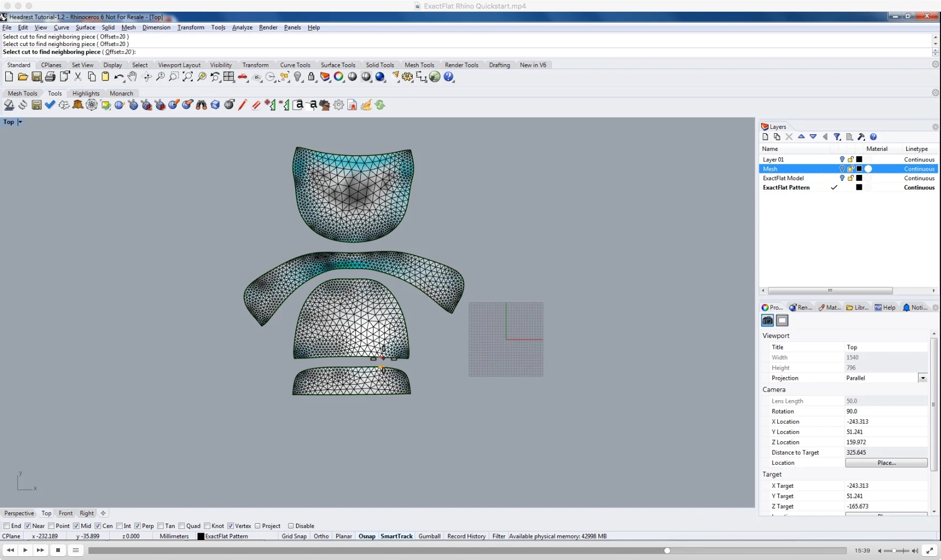This screenshot has width=941, height=560.
Task: Click the blue render sphere icon
Action: click(380, 77)
